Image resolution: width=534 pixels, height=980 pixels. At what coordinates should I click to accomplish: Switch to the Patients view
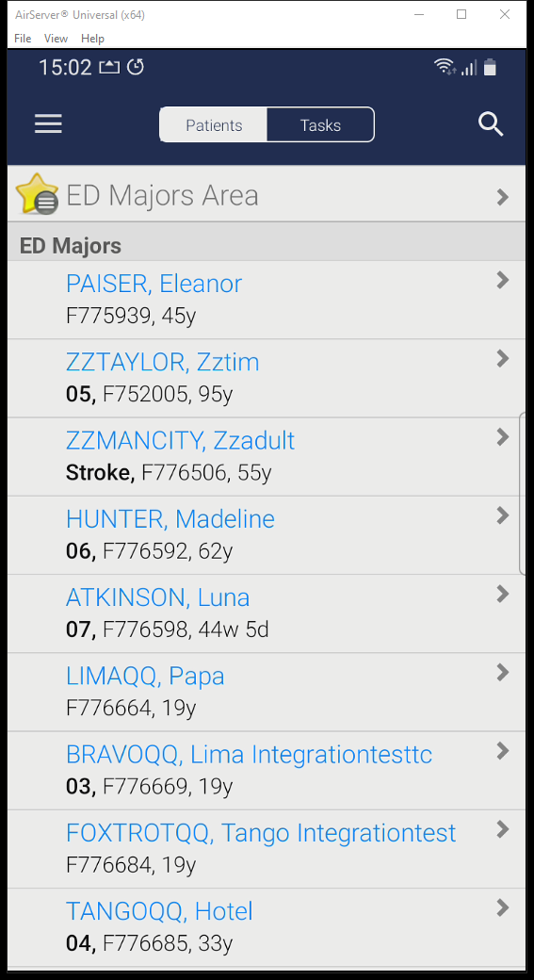(x=214, y=125)
